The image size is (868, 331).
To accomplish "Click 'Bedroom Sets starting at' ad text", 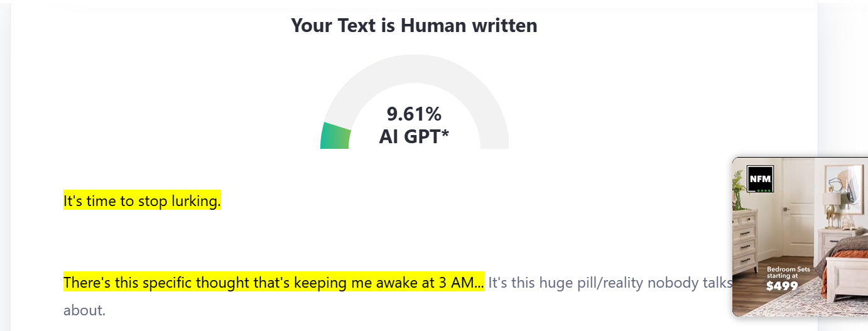I will click(x=788, y=272).
